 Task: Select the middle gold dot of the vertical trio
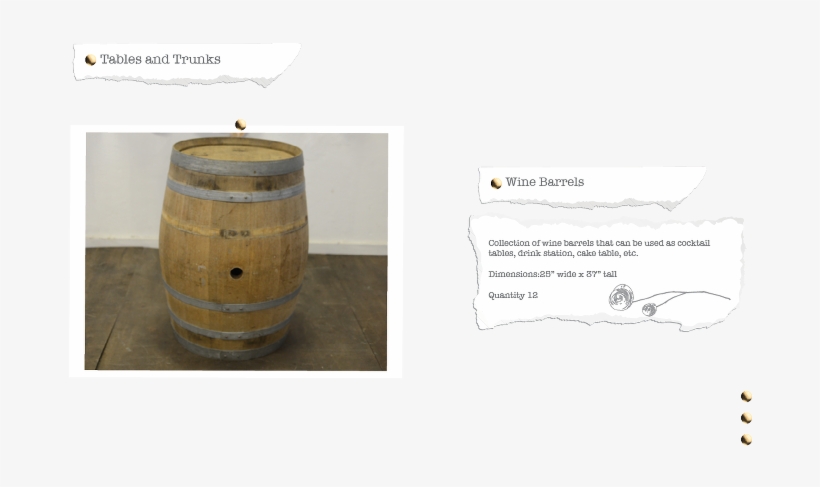(x=746, y=418)
